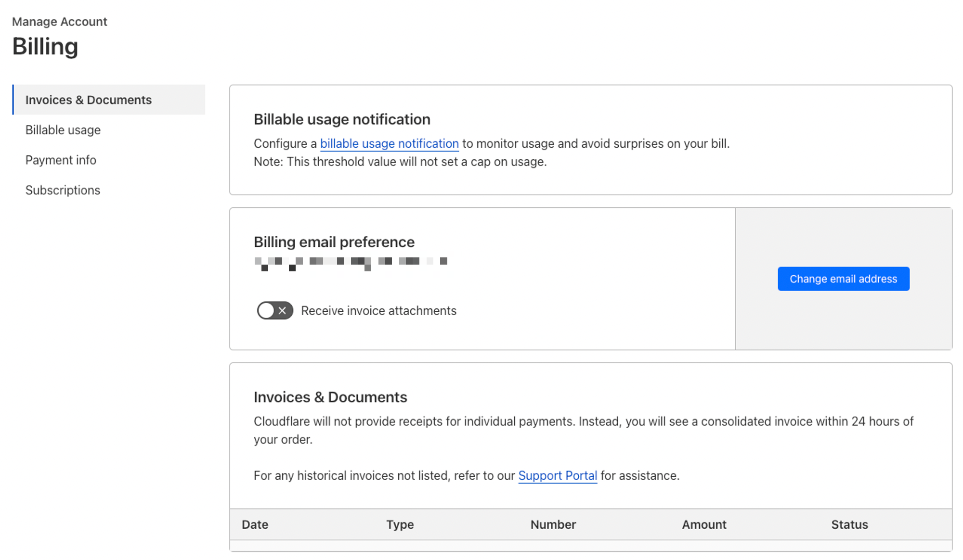Open Subscriptions from the sidebar
Image resolution: width=963 pixels, height=560 pixels.
[x=63, y=190]
